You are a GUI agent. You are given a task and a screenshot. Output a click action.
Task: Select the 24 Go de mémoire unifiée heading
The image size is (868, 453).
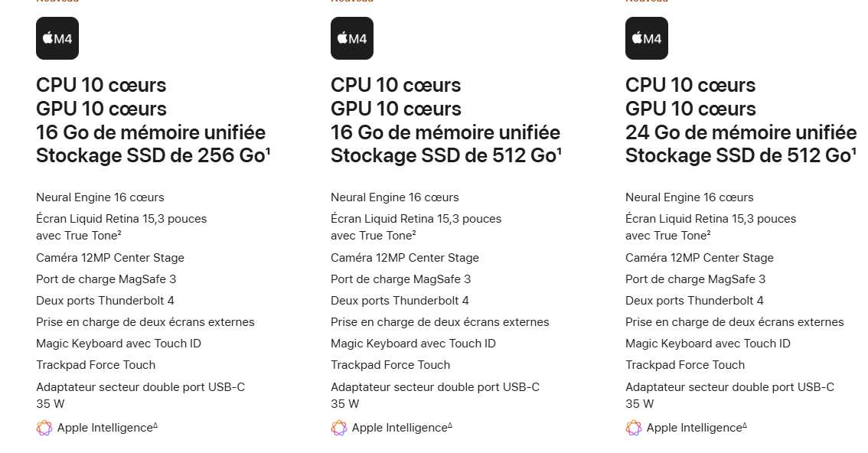(x=741, y=132)
